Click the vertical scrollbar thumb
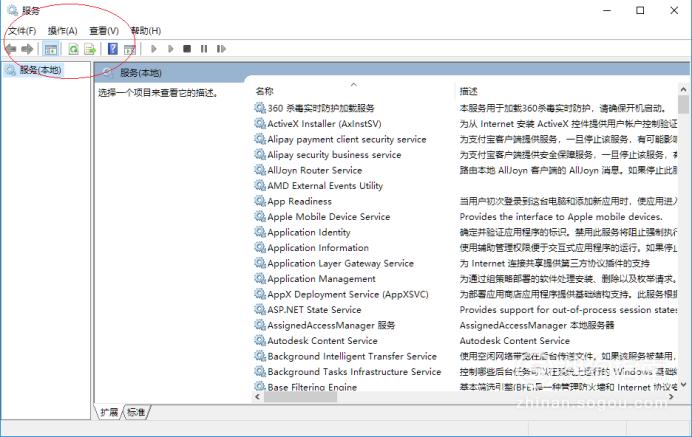This screenshot has height=437, width=692. point(683,105)
